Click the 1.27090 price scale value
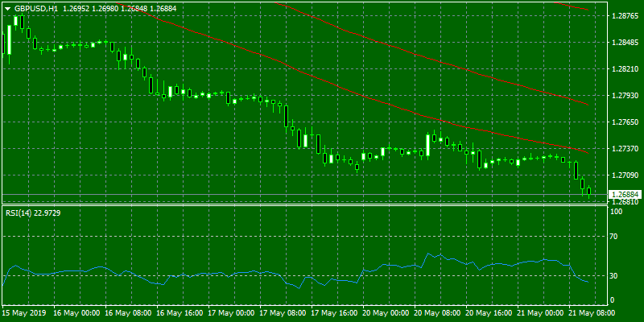 coord(625,175)
